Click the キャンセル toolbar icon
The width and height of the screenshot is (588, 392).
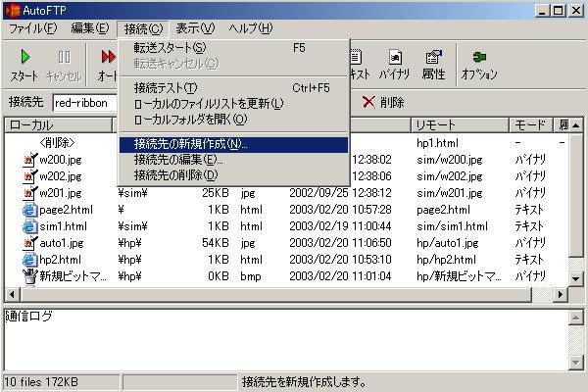[64, 58]
